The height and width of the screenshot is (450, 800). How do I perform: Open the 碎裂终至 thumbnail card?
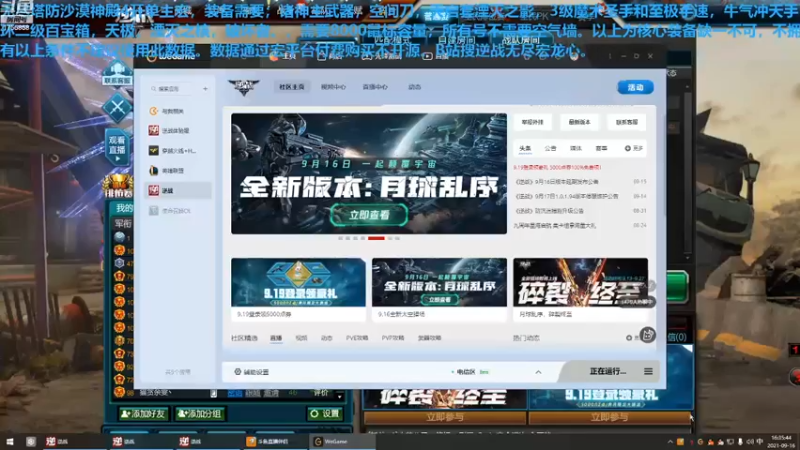tap(581, 289)
